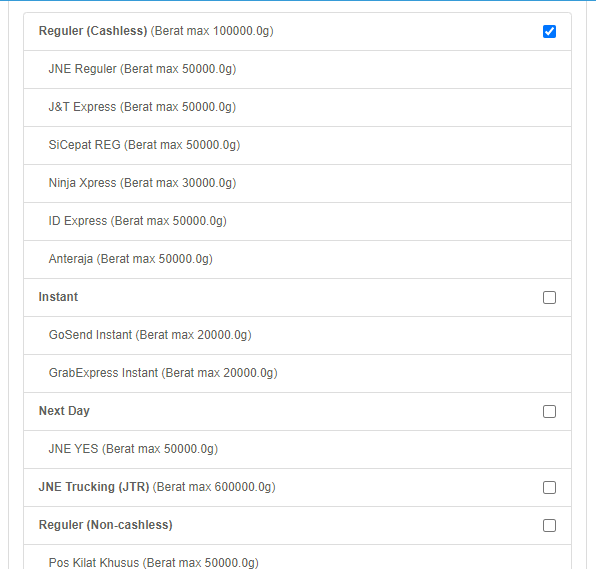Image resolution: width=596 pixels, height=569 pixels.
Task: Select the GoSend Instant row
Action: pyautogui.click(x=297, y=336)
